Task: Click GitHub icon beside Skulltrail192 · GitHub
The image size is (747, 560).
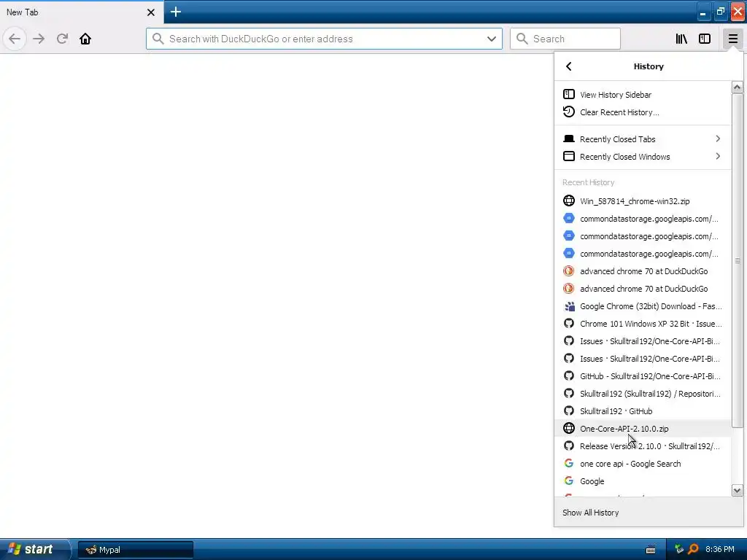Action: pyautogui.click(x=568, y=411)
